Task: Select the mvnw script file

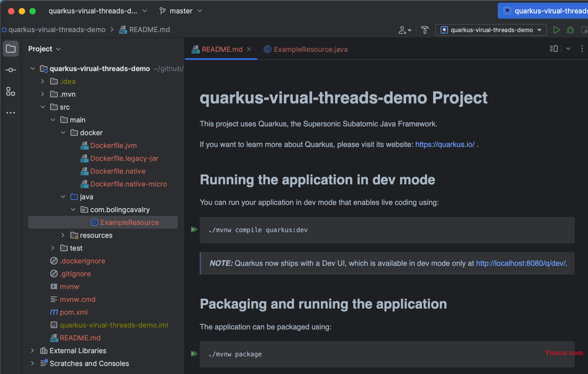Action: [65, 286]
